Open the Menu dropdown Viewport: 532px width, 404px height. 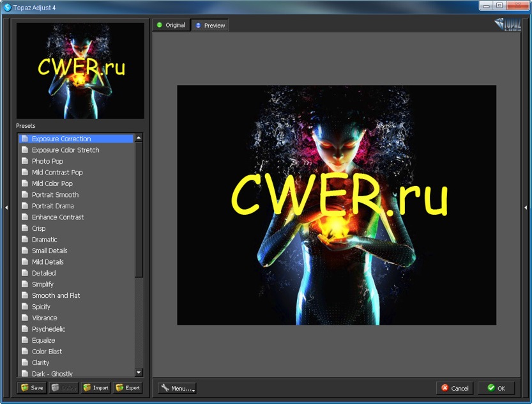[177, 388]
